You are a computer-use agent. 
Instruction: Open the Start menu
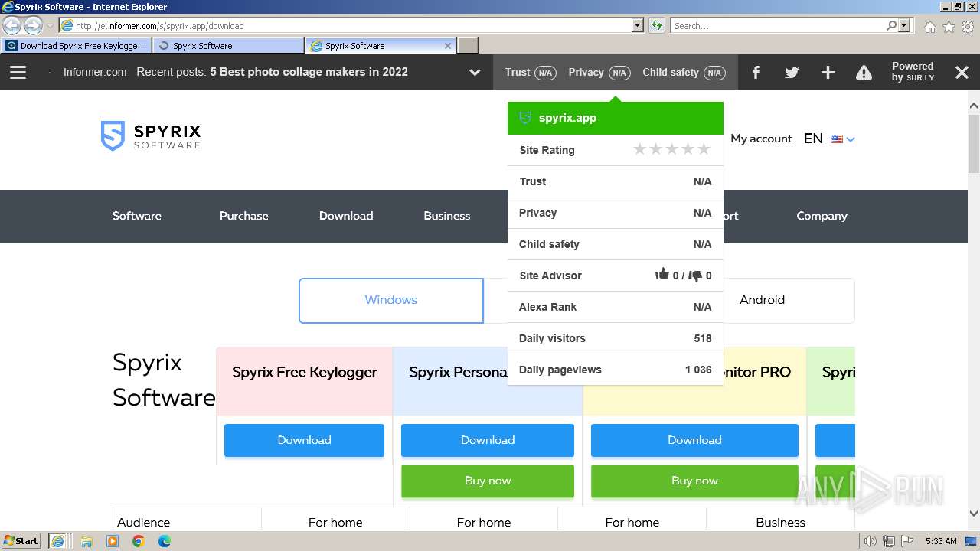[21, 541]
